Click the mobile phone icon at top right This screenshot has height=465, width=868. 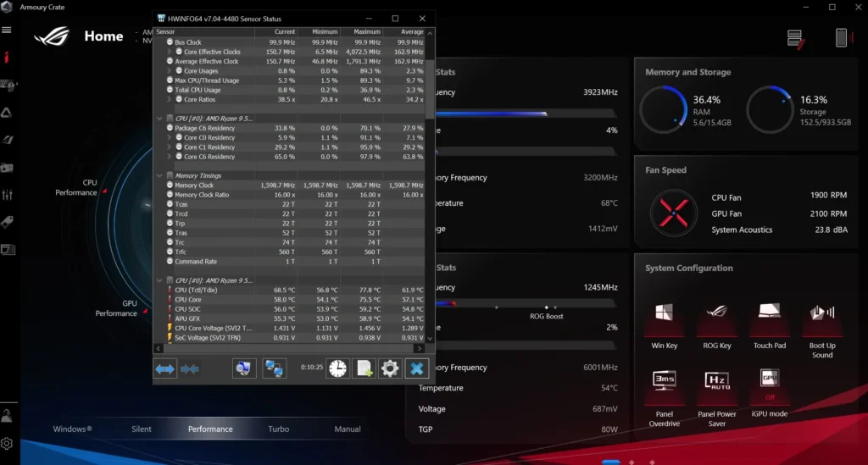pos(843,37)
